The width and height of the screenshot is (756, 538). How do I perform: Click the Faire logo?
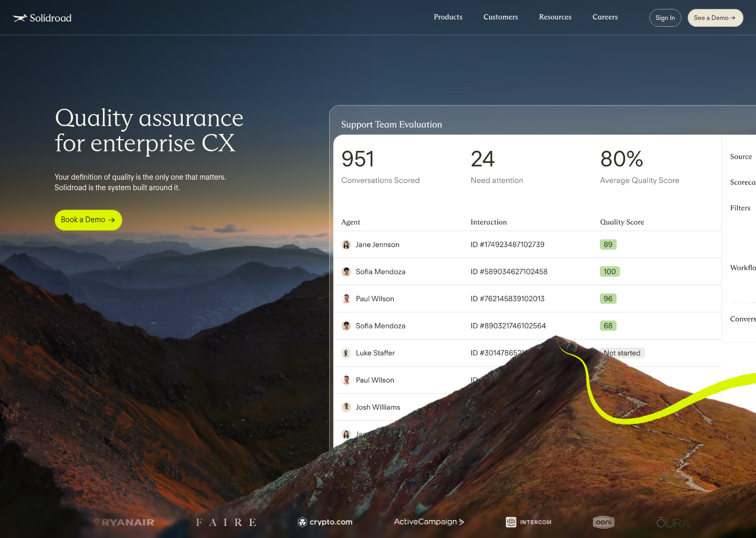pos(226,522)
